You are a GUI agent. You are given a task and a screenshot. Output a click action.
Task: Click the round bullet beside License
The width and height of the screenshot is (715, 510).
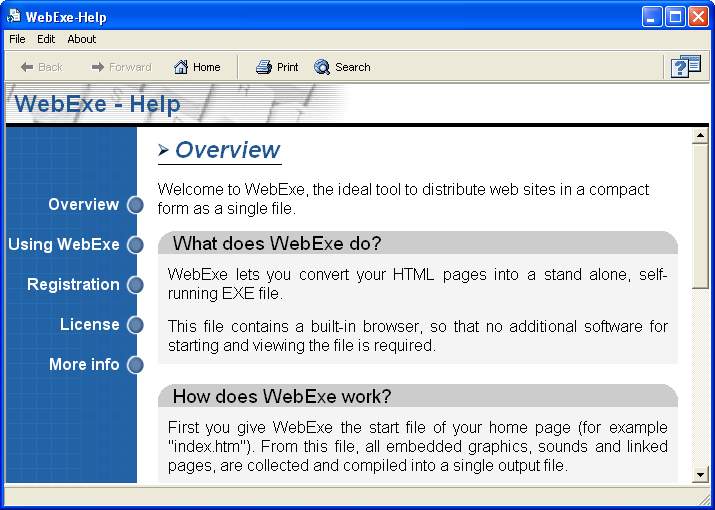135,325
